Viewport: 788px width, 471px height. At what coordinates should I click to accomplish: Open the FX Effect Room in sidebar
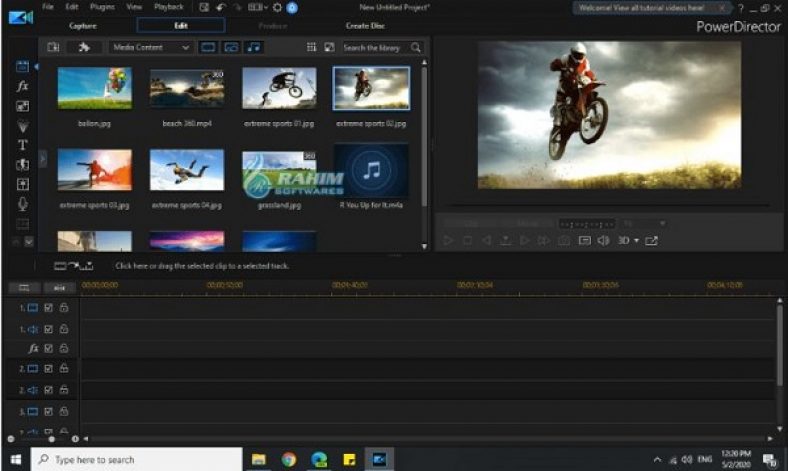23,87
